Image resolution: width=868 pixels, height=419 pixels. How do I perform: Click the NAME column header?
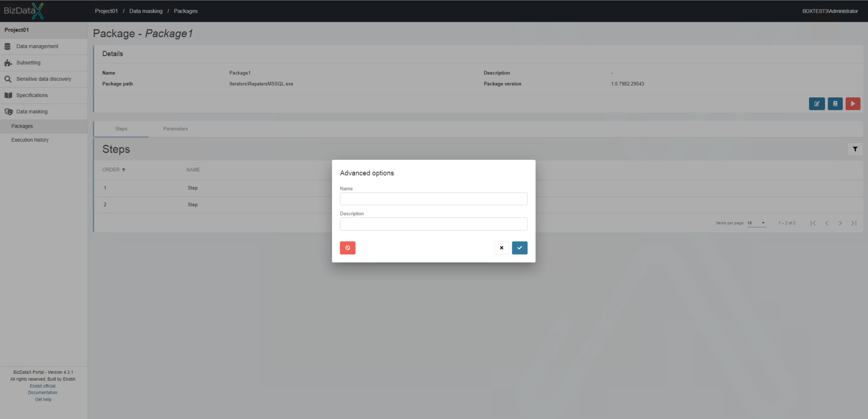[x=193, y=170]
